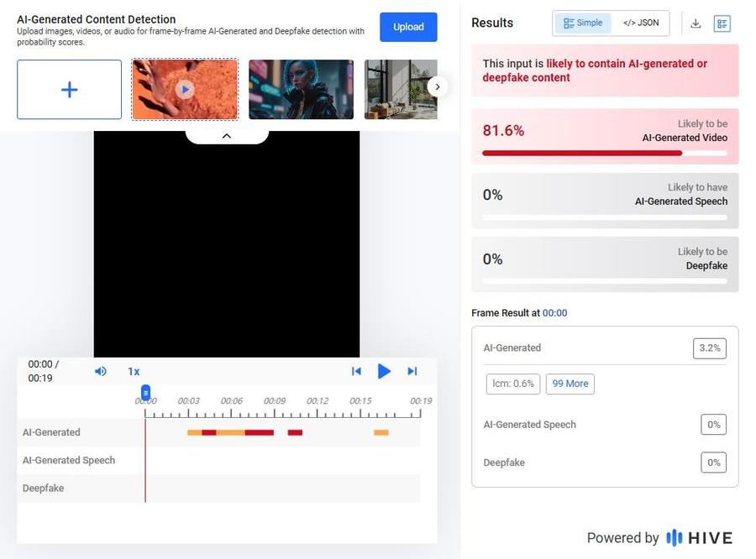The height and width of the screenshot is (559, 756).
Task: Click the AI-Generated timeline row label
Action: (51, 432)
